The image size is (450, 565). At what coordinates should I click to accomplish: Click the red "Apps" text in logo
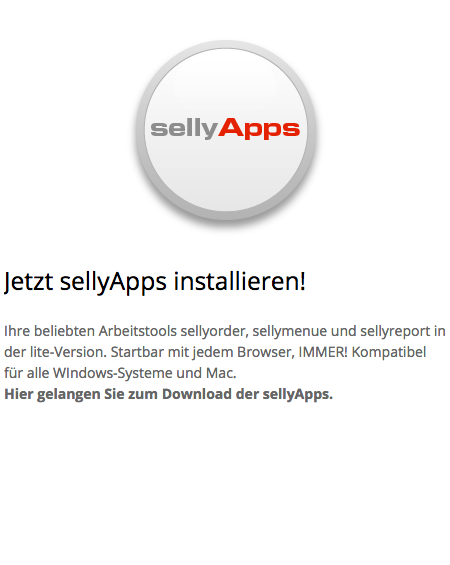(259, 129)
